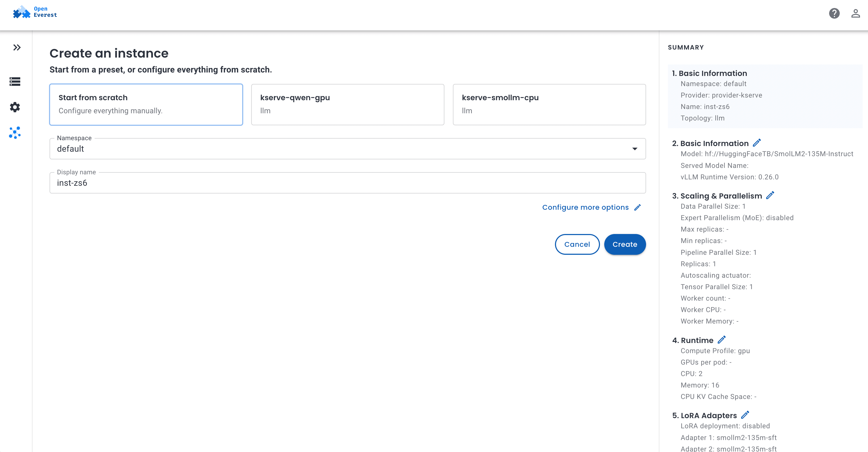The height and width of the screenshot is (452, 868).
Task: Select the kserve-qwen-gpu preset card
Action: point(348,104)
